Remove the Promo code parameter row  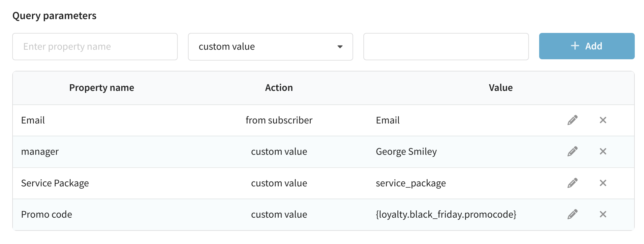click(603, 214)
